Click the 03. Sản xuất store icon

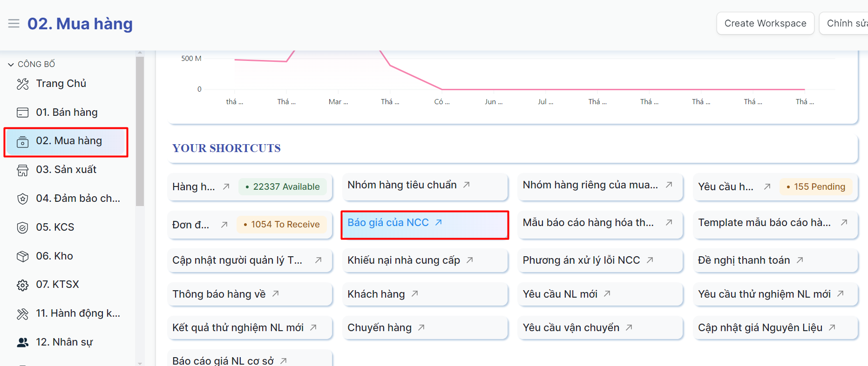pyautogui.click(x=22, y=170)
